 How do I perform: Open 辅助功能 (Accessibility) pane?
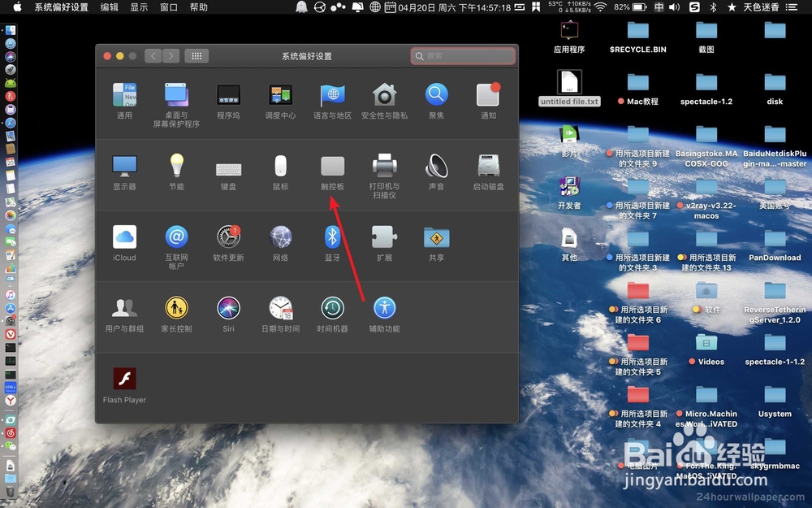(x=384, y=314)
